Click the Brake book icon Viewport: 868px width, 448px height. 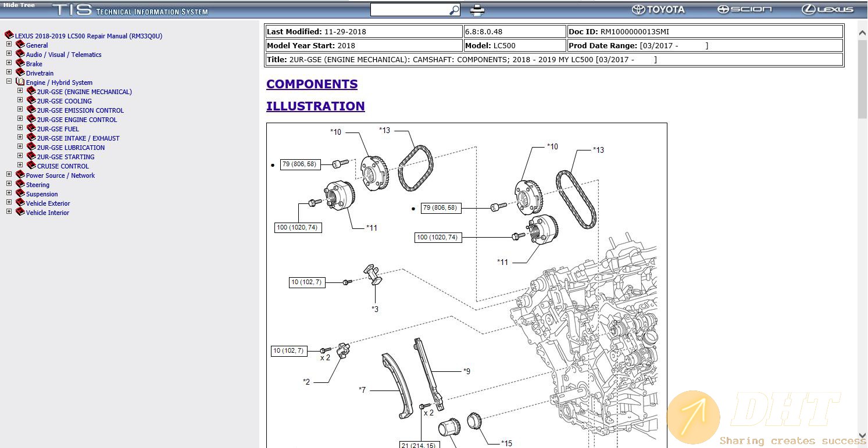coord(20,63)
